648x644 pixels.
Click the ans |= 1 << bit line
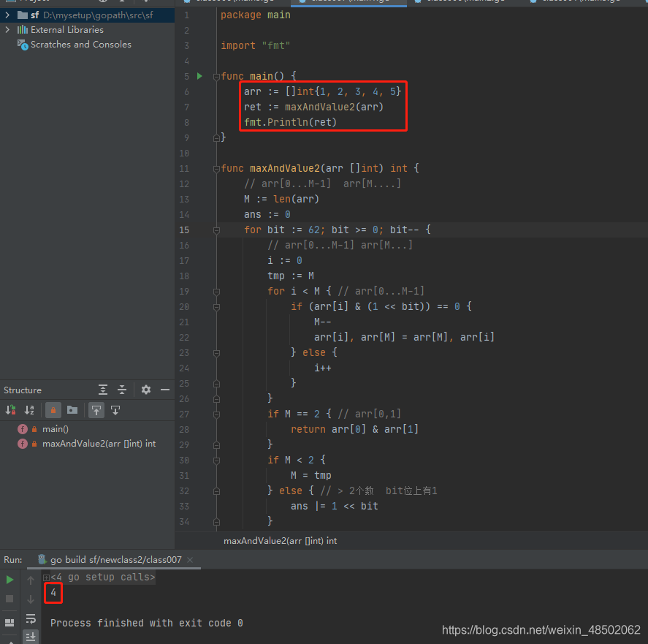[x=334, y=507]
